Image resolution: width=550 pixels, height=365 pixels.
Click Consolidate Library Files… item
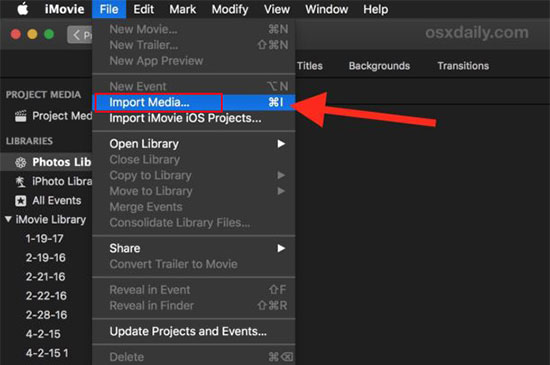coord(194,223)
